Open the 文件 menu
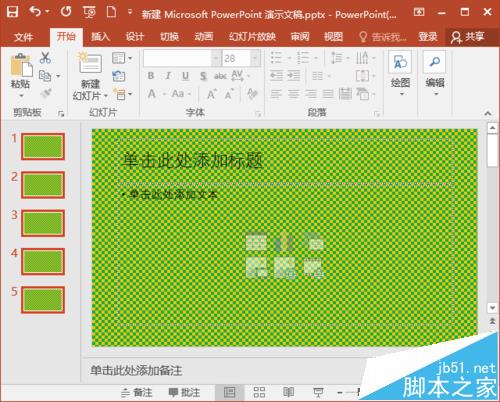This screenshot has width=500, height=402. click(24, 37)
